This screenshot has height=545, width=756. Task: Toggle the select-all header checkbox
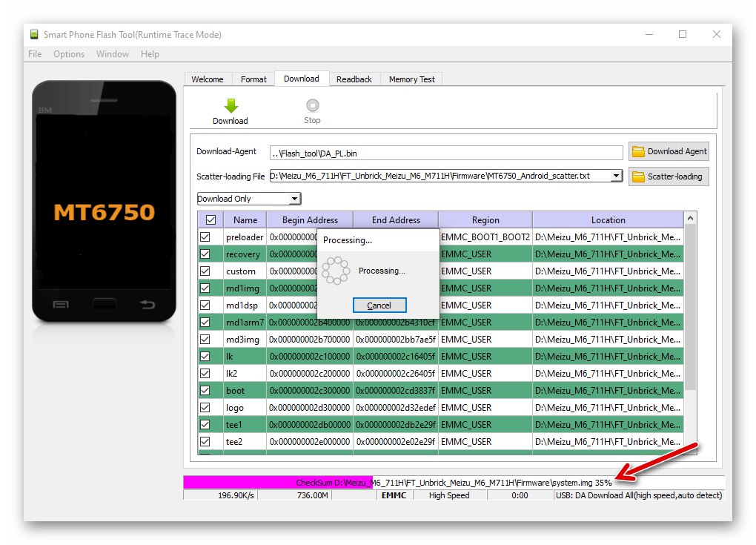(x=210, y=220)
